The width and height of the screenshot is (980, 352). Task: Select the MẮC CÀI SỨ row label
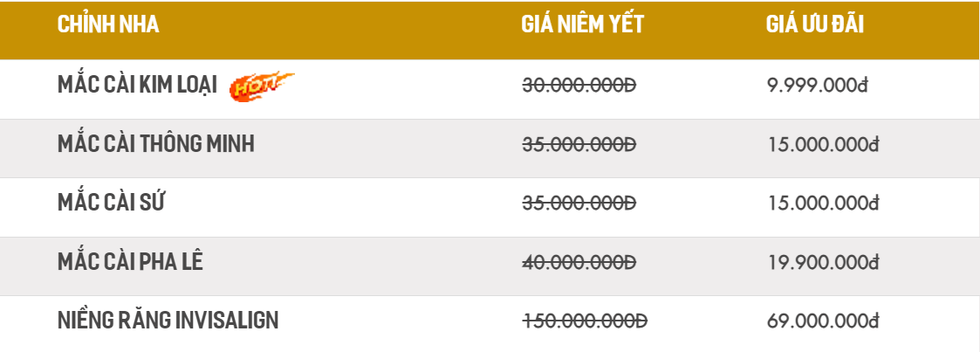pyautogui.click(x=112, y=204)
